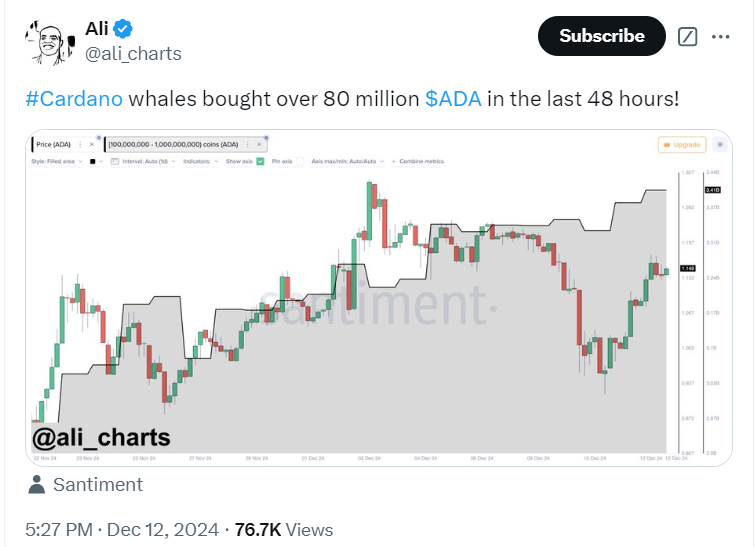Screen dimensions: 755x547
Task: Click the Subscribe button
Action: 602,36
